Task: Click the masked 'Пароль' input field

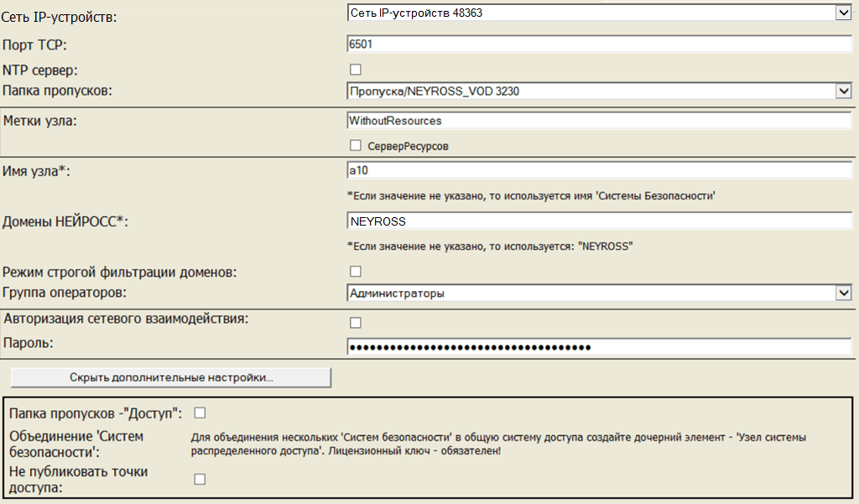Action: click(599, 347)
